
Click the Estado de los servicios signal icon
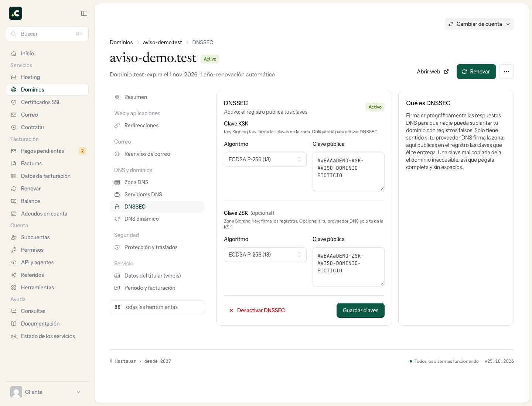[x=14, y=336]
